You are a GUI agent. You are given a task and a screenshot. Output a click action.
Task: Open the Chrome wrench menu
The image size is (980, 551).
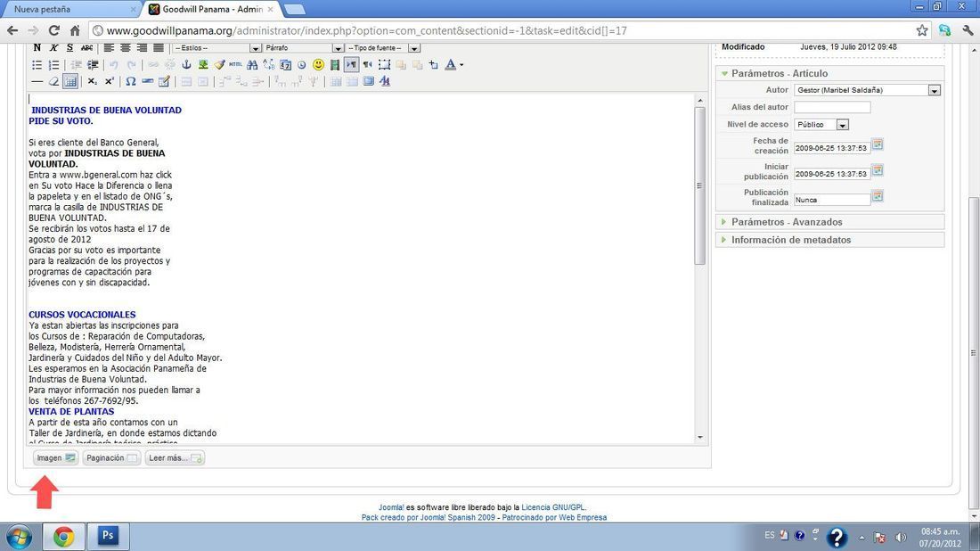[x=968, y=30]
